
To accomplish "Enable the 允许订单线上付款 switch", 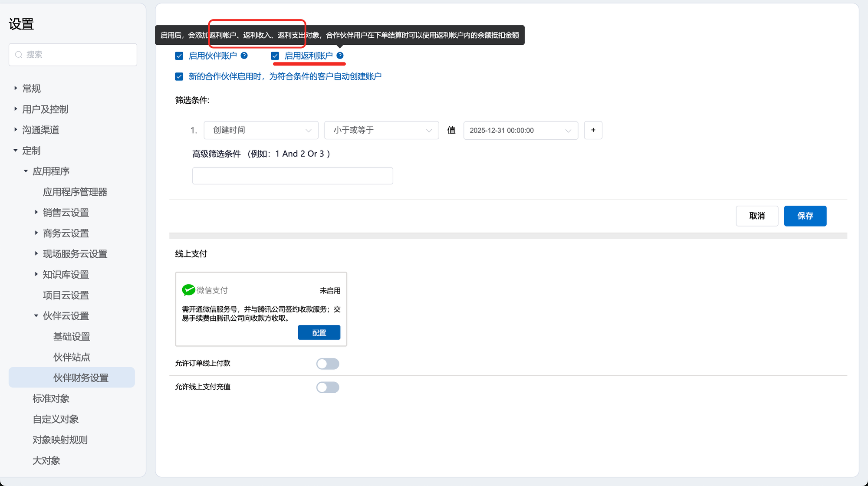I will 328,364.
